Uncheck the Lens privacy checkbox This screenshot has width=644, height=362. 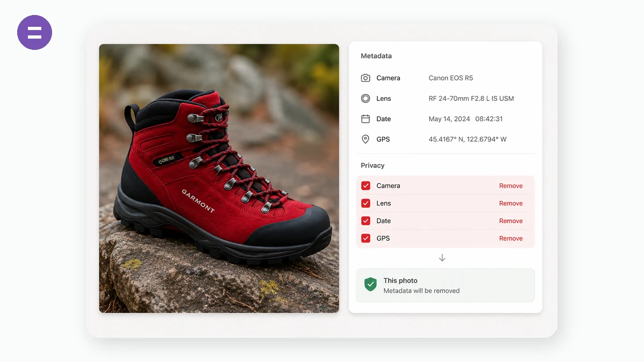tap(365, 203)
